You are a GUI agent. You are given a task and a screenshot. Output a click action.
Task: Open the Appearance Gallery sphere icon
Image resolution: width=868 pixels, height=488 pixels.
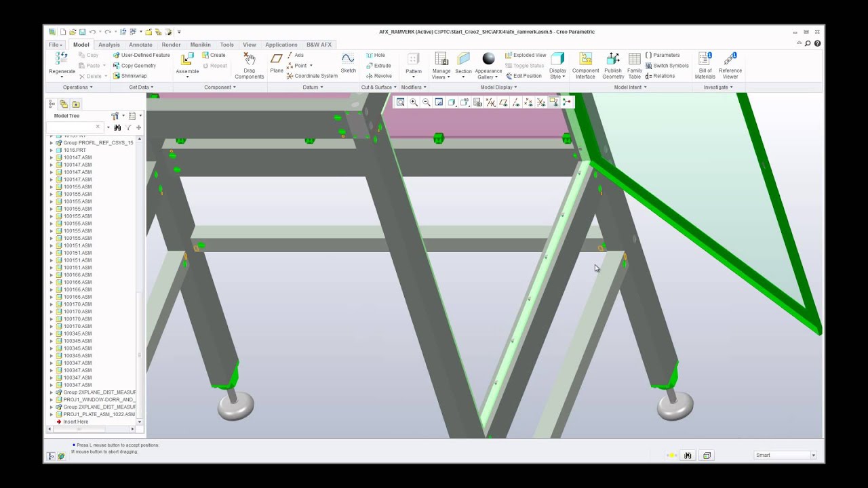pos(488,59)
